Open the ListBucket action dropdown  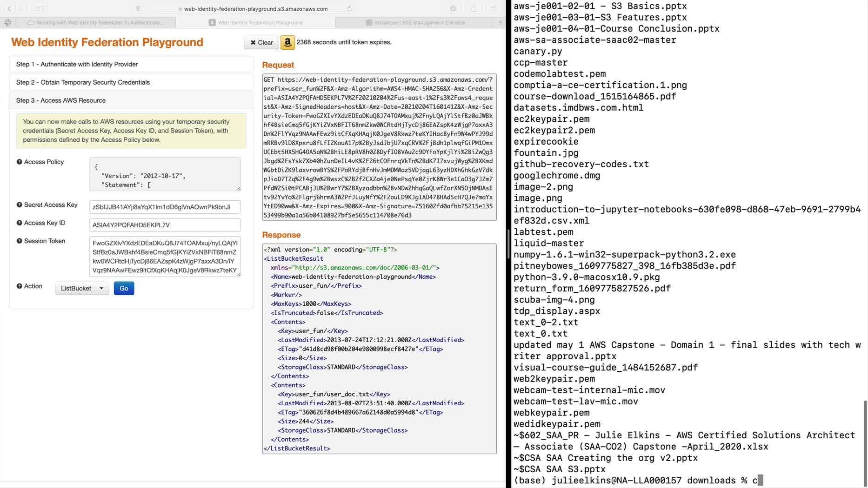coord(82,288)
